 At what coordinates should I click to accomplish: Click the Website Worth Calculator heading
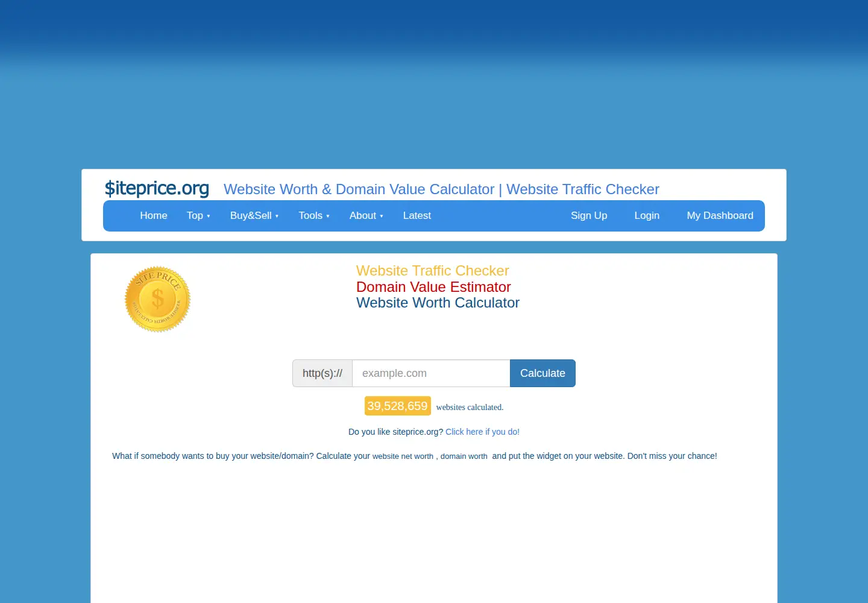438,303
